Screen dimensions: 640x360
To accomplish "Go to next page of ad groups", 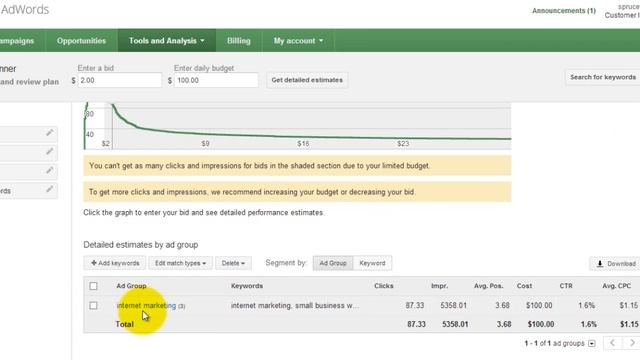I will coord(632,343).
